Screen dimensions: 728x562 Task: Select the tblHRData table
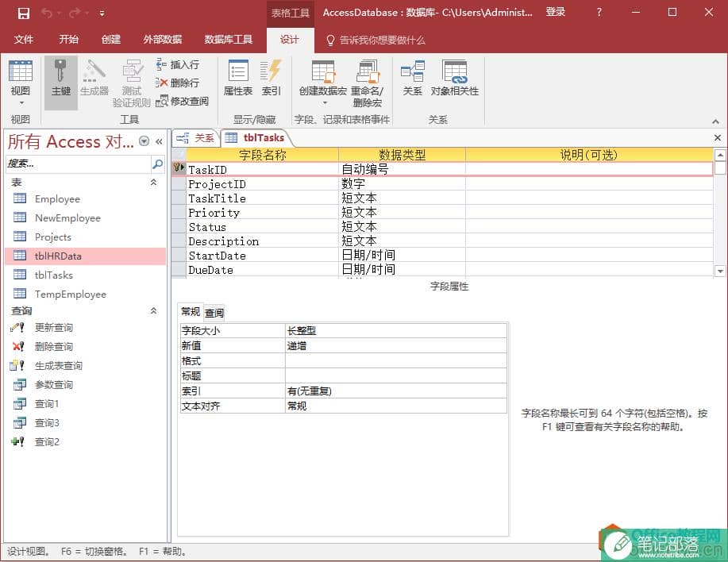click(86, 256)
